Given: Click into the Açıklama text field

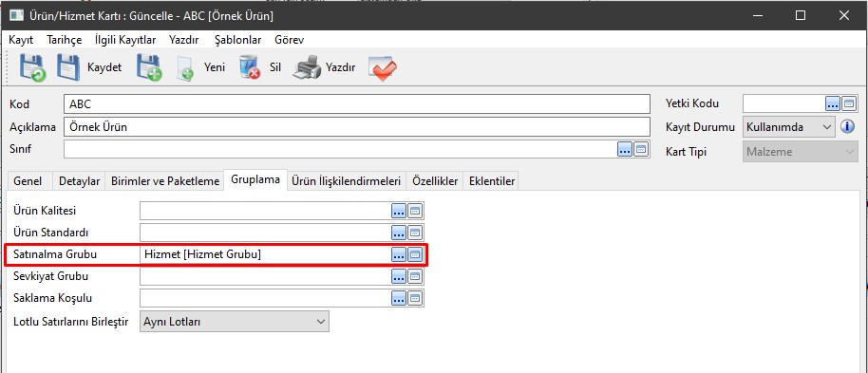Looking at the screenshot, I should click(357, 127).
